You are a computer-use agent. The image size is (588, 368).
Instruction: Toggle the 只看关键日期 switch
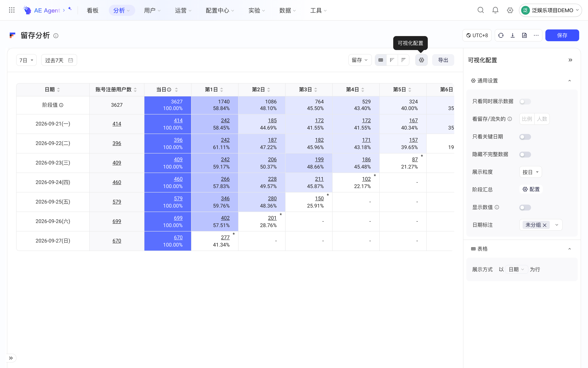pyautogui.click(x=525, y=137)
